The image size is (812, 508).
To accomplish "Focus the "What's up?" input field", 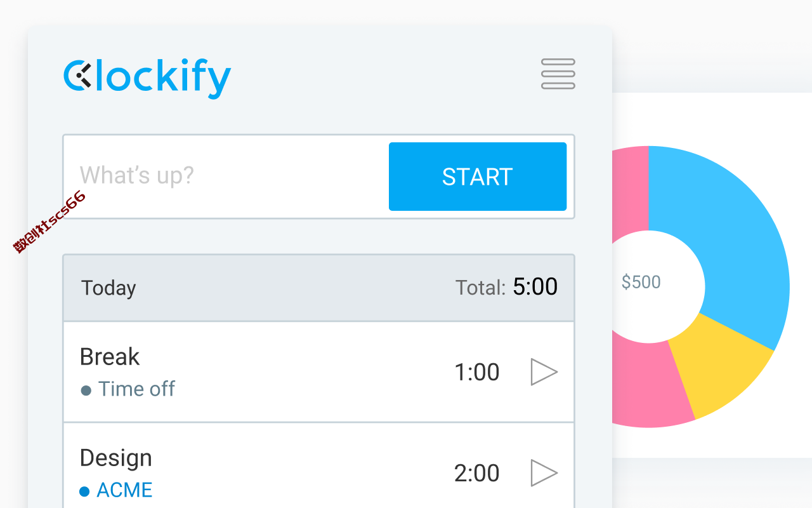I will (226, 177).
